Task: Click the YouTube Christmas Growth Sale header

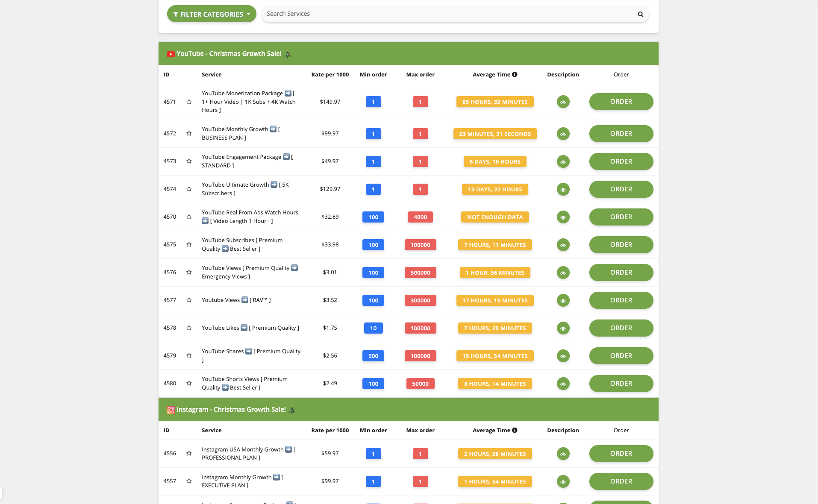Action: coord(229,54)
